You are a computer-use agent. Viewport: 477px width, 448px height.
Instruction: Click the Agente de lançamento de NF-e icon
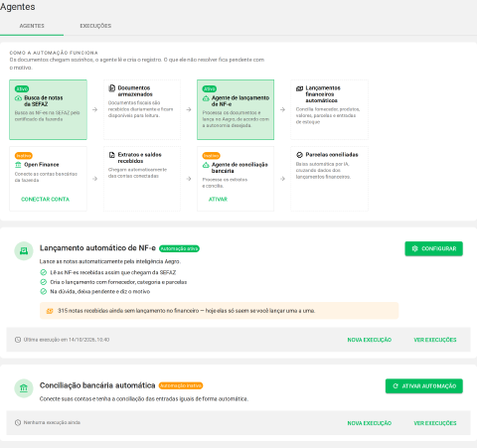click(206, 98)
